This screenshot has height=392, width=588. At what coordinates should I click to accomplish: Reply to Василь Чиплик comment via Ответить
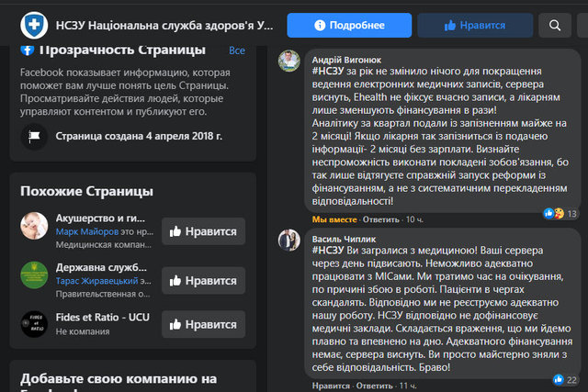click(x=374, y=386)
